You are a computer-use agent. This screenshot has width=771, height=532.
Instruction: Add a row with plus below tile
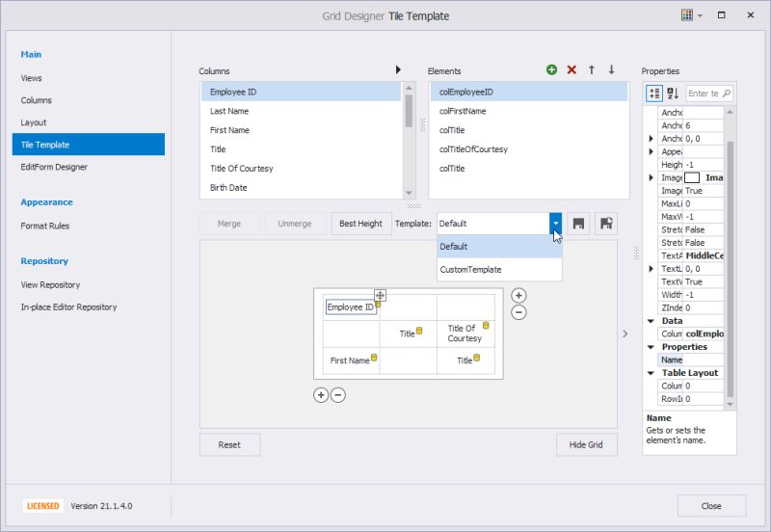[x=321, y=395]
